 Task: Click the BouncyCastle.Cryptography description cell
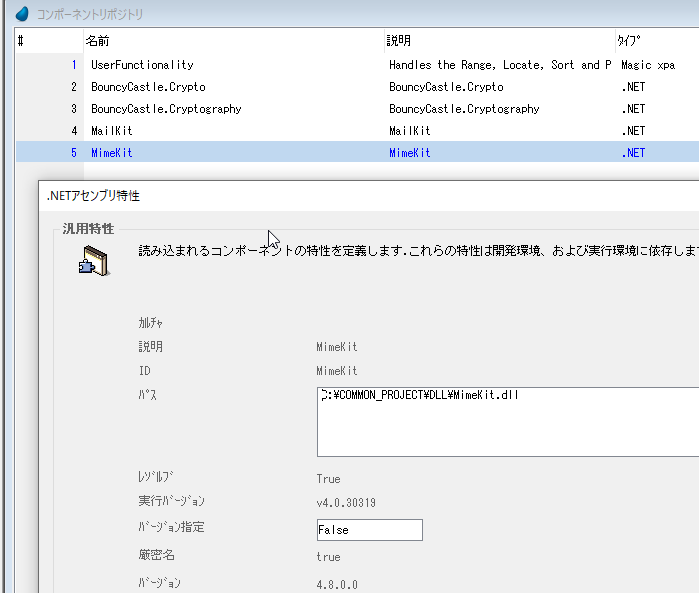[x=464, y=109]
